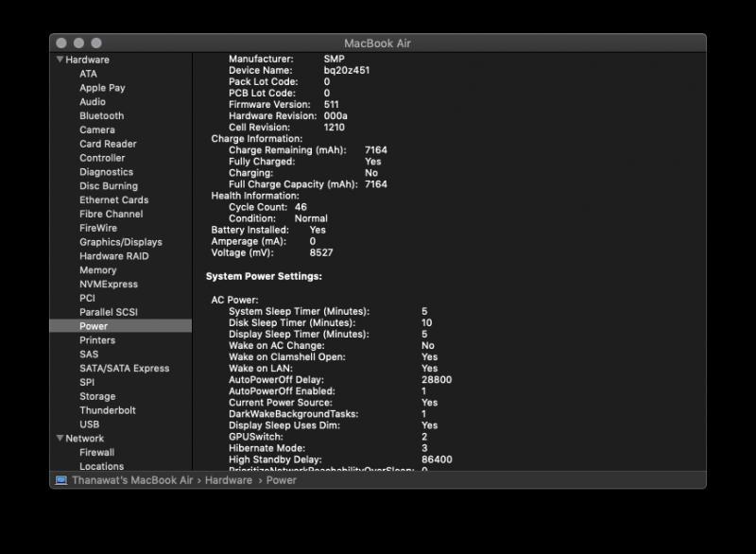Close the MacBook Air window
756x554 pixels.
click(x=61, y=43)
